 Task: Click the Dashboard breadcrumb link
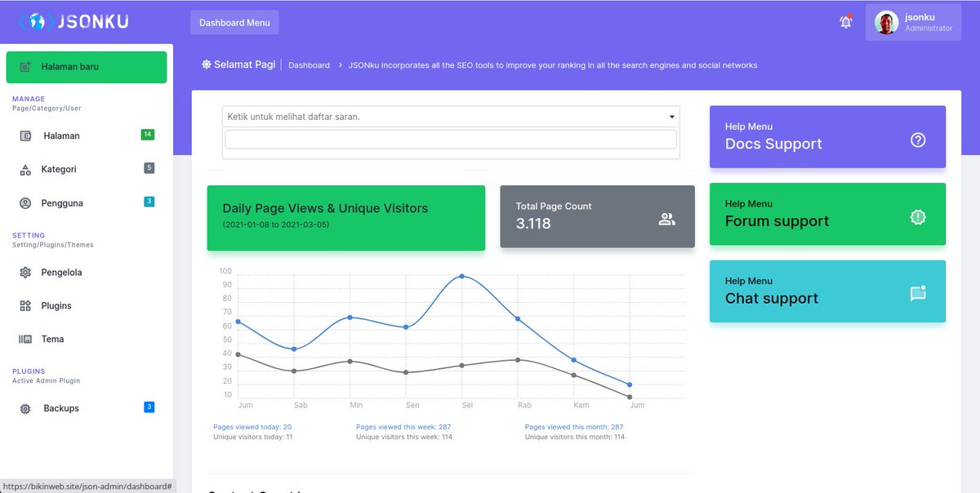click(309, 65)
